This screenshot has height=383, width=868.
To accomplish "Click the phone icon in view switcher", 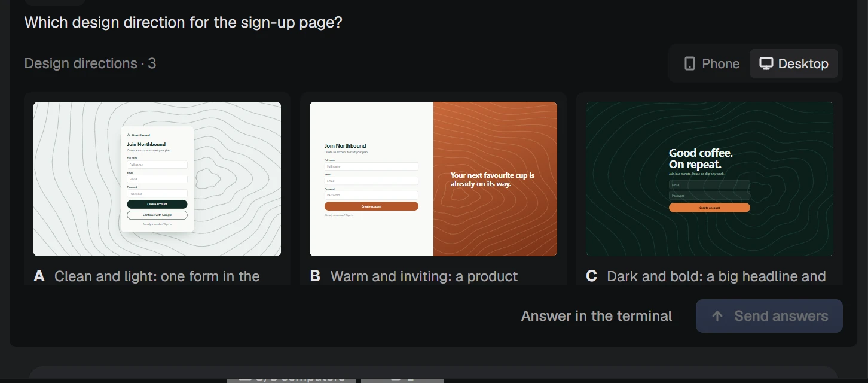I will (x=689, y=63).
